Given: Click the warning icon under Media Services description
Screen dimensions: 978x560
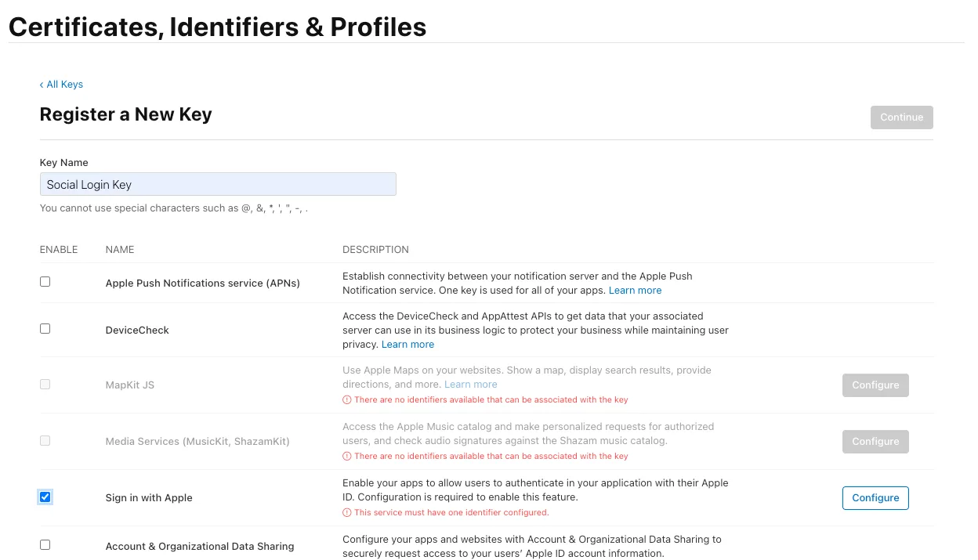Looking at the screenshot, I should click(347, 456).
